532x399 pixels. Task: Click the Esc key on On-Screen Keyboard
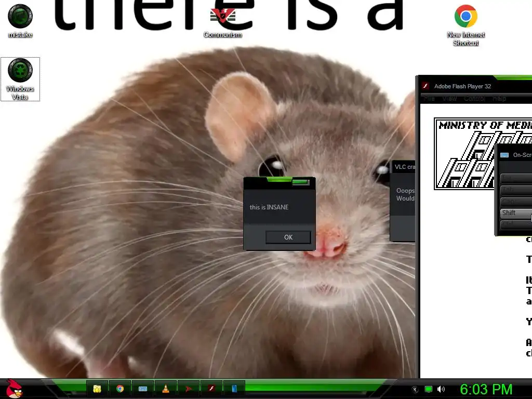[x=516, y=178]
